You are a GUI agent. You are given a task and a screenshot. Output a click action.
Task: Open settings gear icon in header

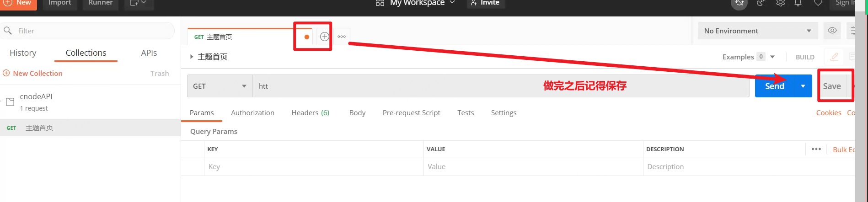click(x=780, y=3)
